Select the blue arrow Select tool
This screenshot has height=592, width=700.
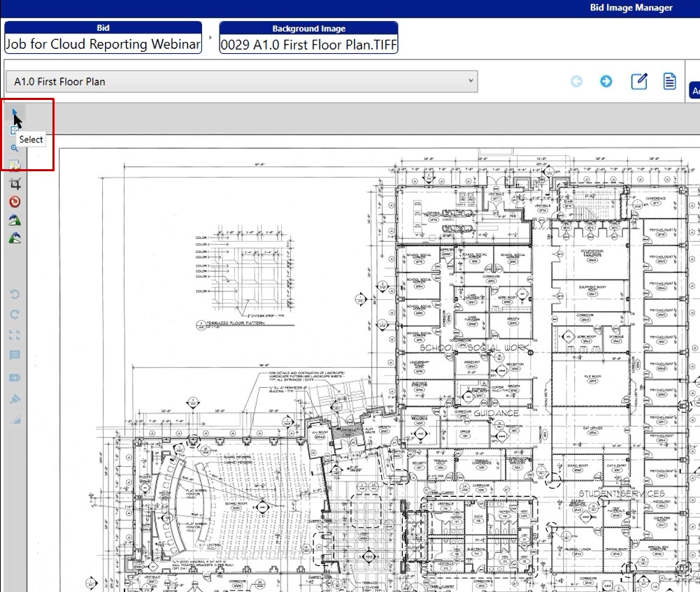click(15, 112)
